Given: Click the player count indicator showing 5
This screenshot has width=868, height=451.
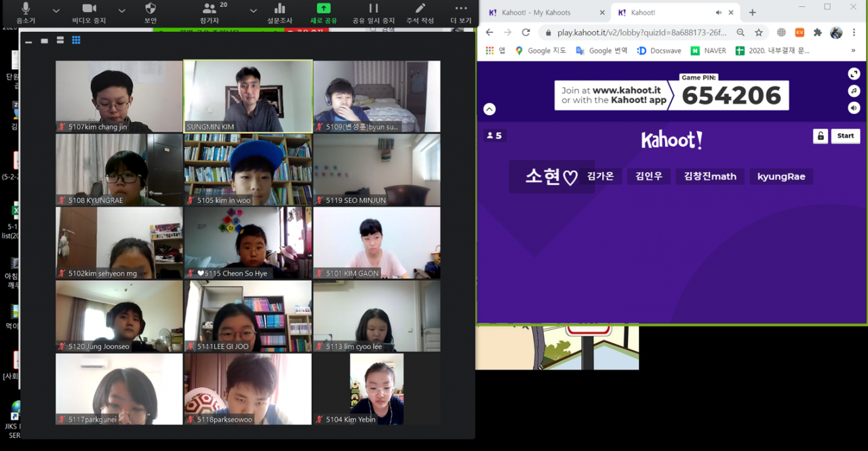Looking at the screenshot, I should tap(494, 136).
